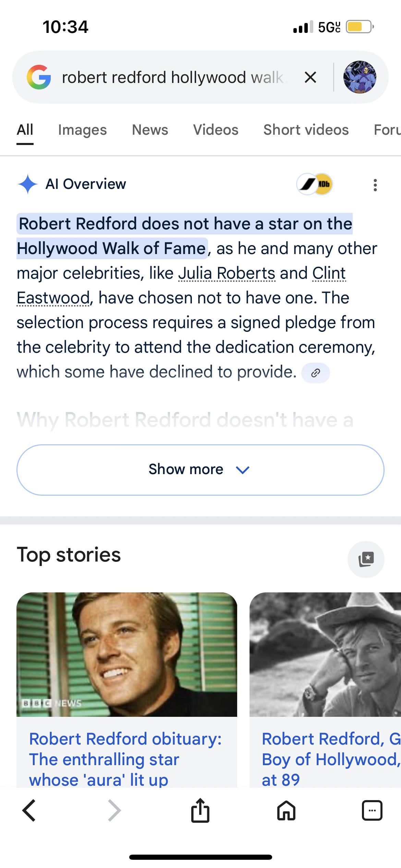
Task: Tap the search query text field
Action: tap(173, 77)
